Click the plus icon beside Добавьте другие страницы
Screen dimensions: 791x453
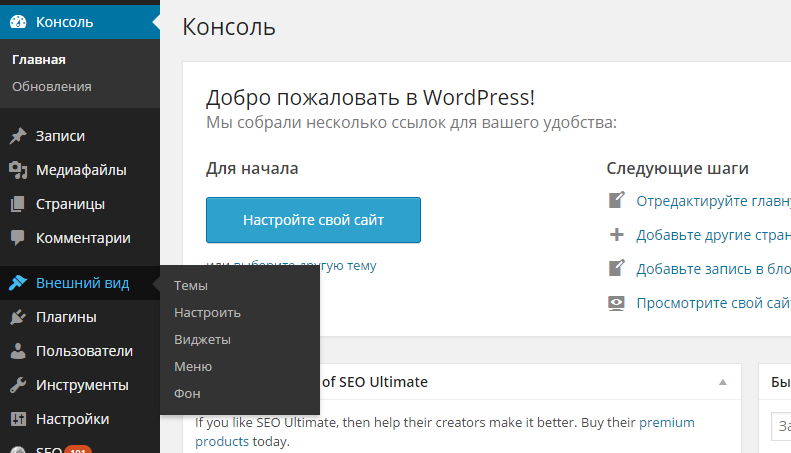[616, 235]
